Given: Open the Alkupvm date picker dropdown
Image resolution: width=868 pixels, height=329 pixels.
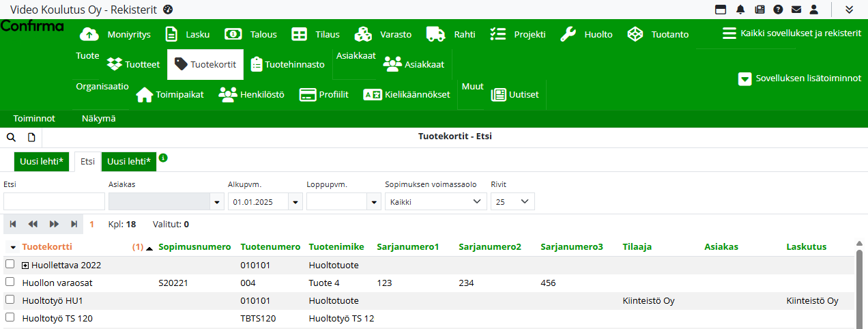Looking at the screenshot, I should point(295,202).
